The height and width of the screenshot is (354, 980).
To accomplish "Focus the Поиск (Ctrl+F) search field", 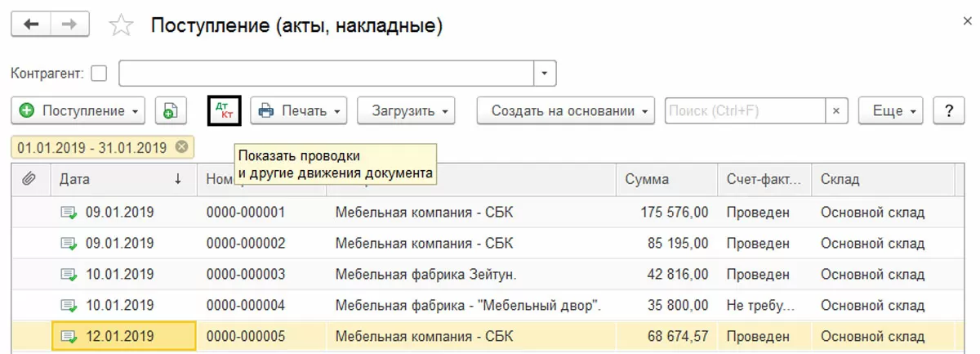I will click(743, 110).
